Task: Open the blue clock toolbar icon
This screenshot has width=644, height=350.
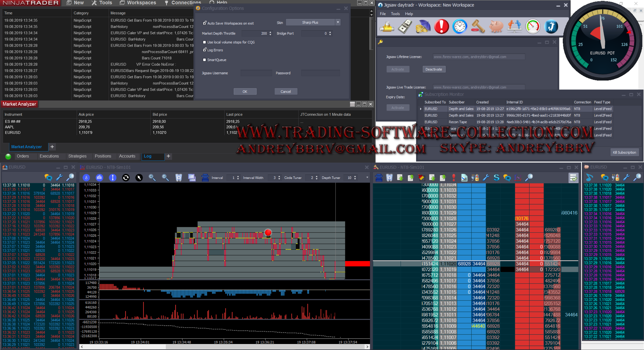Action: (x=460, y=26)
